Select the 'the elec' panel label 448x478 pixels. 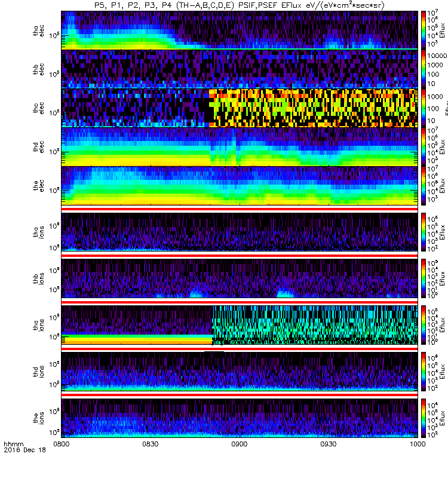click(38, 185)
